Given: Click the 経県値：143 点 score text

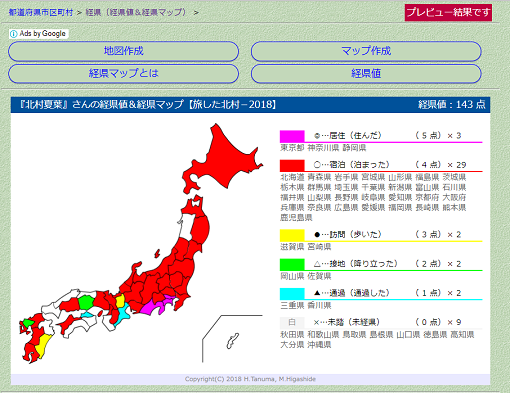Looking at the screenshot, I should pos(452,105).
